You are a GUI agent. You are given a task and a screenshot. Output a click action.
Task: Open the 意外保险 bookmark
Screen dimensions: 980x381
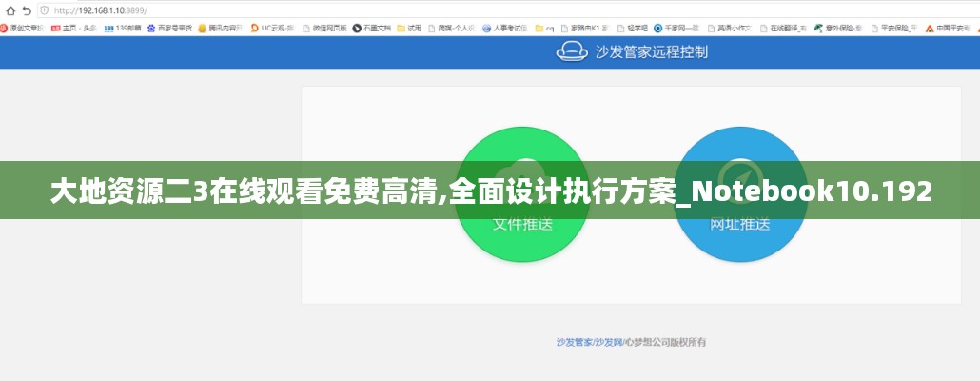[837, 29]
